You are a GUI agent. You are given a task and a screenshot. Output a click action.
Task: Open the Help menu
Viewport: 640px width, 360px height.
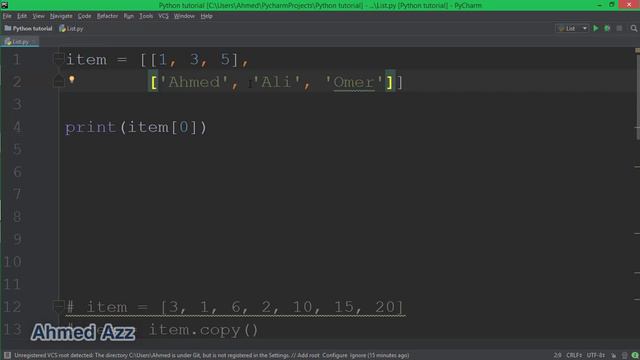click(207, 16)
